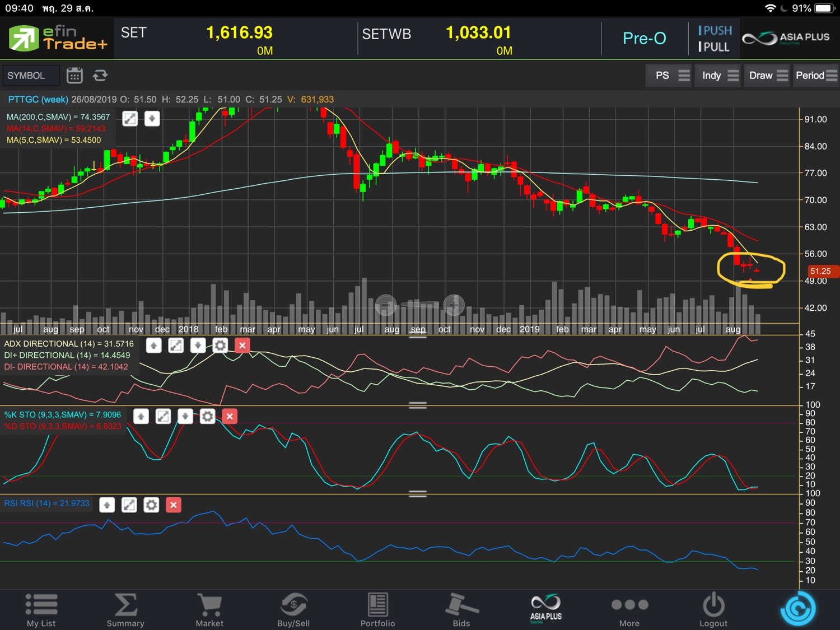Image resolution: width=840 pixels, height=630 pixels.
Task: Move the ADX Directional panel up
Action: pyautogui.click(x=154, y=346)
